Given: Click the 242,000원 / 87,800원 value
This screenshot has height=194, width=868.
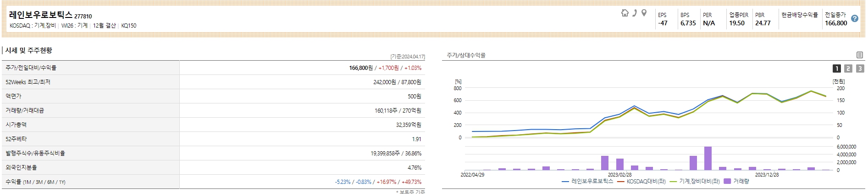Looking at the screenshot, I should tap(397, 82).
